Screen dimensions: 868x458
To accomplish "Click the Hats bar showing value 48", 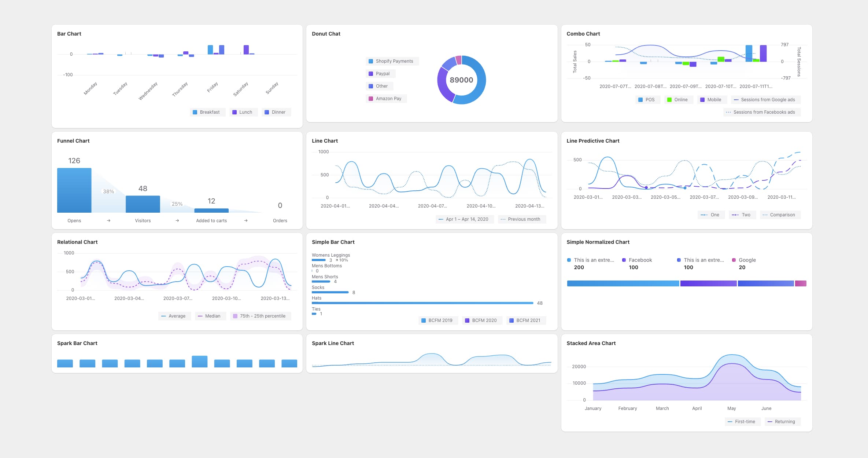I will point(421,303).
